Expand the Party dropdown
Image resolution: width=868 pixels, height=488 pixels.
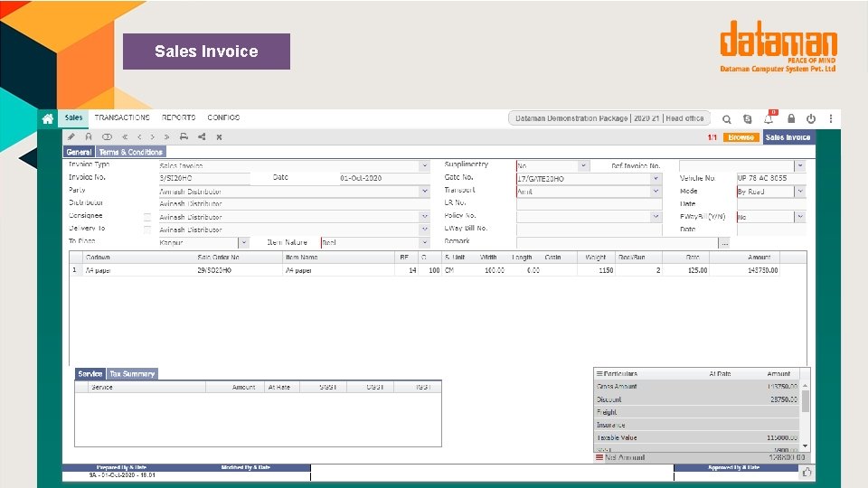[x=425, y=191]
